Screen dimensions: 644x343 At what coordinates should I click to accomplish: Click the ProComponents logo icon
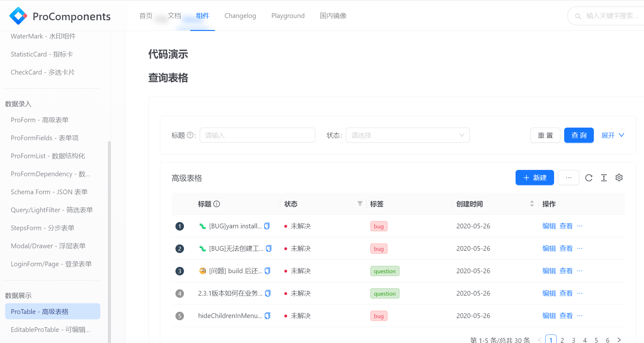(x=18, y=16)
